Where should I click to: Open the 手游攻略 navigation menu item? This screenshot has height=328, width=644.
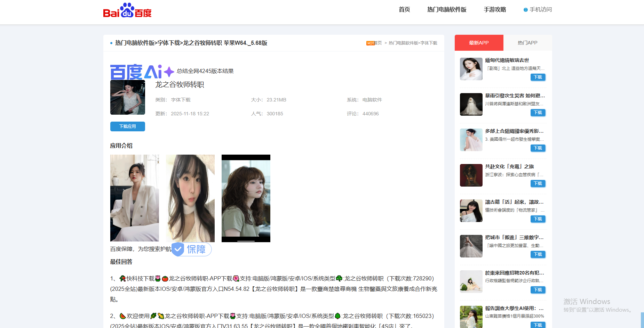pos(494,10)
